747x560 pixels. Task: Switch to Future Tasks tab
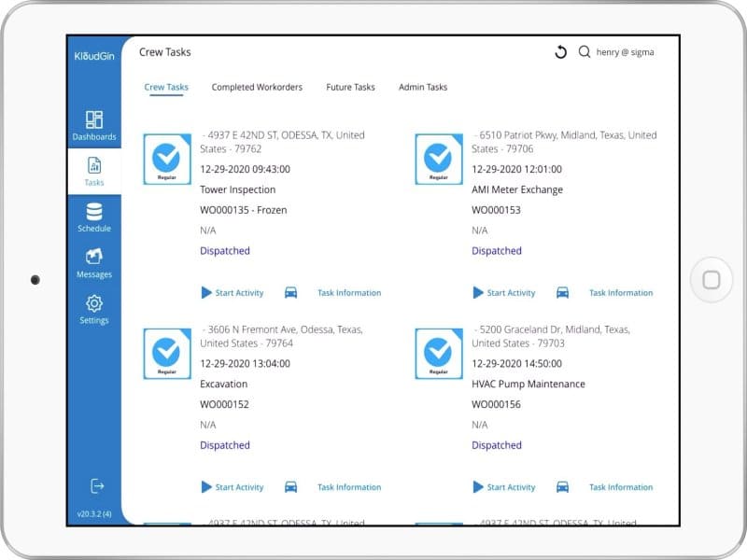click(x=350, y=88)
